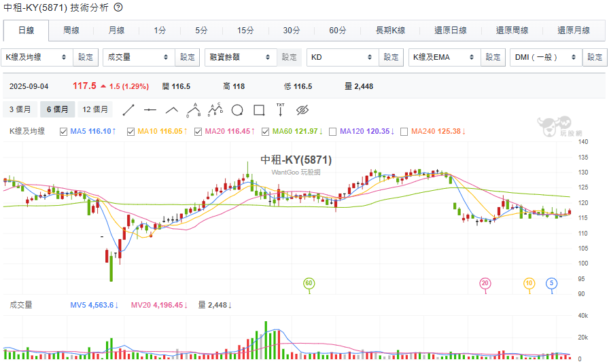Viewport: 609px width, 364px height.
Task: Pick the circle drawing tool
Action: (x=237, y=109)
